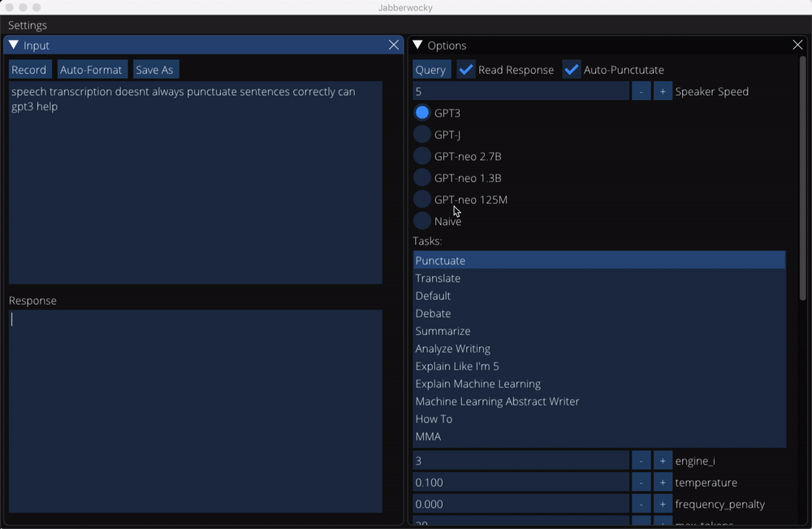Decrease frequency_penalty with minus button

(x=641, y=504)
